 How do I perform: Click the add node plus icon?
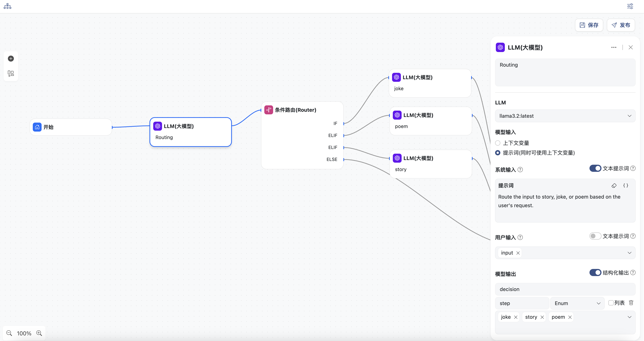pyautogui.click(x=11, y=58)
